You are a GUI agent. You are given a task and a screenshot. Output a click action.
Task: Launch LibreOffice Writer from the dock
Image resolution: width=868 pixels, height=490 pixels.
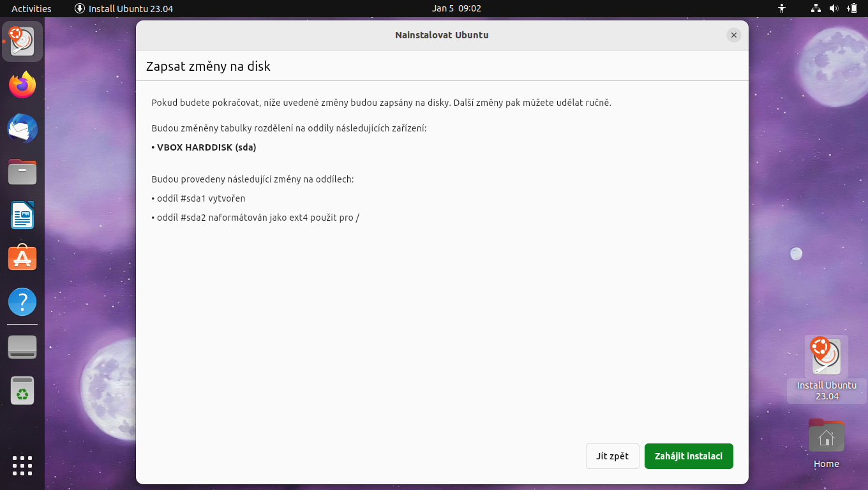tap(22, 215)
